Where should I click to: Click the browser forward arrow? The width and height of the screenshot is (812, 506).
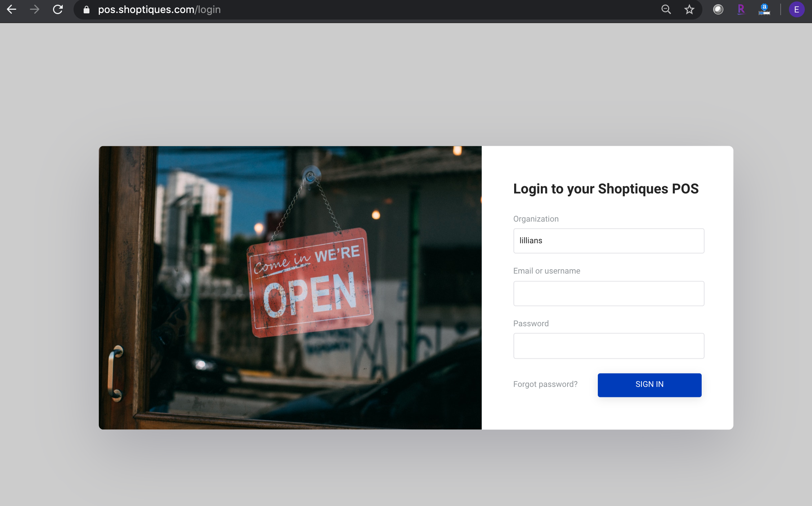[35, 9]
